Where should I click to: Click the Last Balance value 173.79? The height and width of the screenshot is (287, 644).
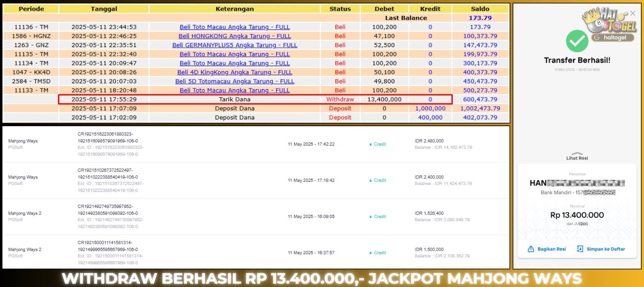pyautogui.click(x=480, y=18)
